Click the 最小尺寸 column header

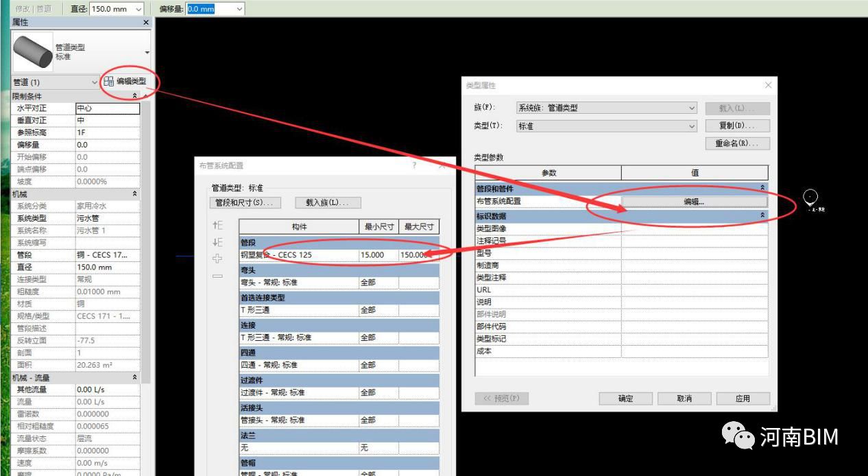(x=378, y=226)
